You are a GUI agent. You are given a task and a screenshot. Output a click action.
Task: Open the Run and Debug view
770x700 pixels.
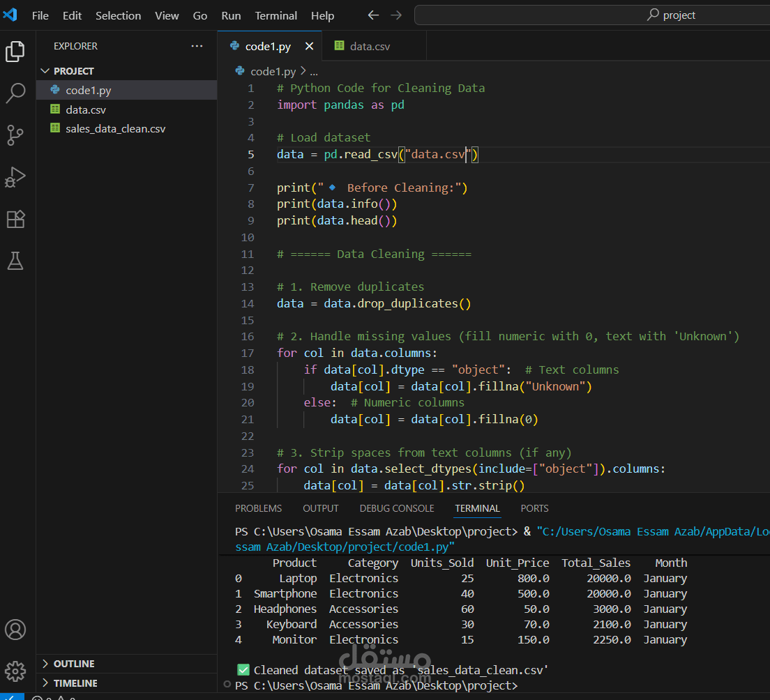point(15,177)
